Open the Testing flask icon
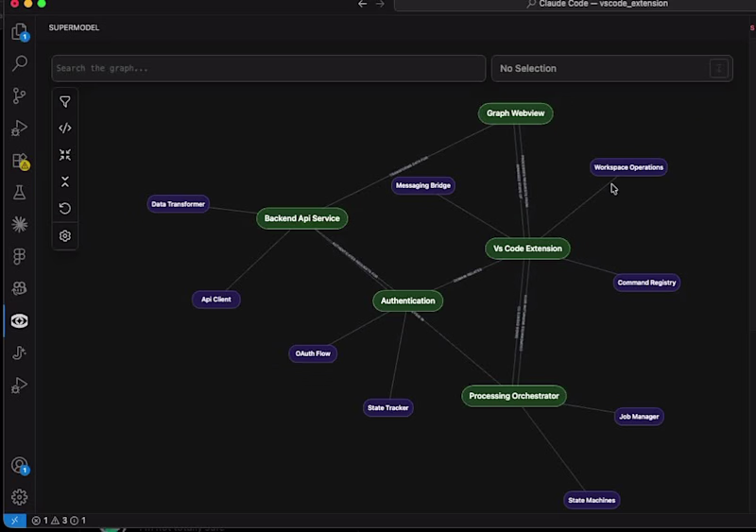This screenshot has height=532, width=756. (x=19, y=193)
